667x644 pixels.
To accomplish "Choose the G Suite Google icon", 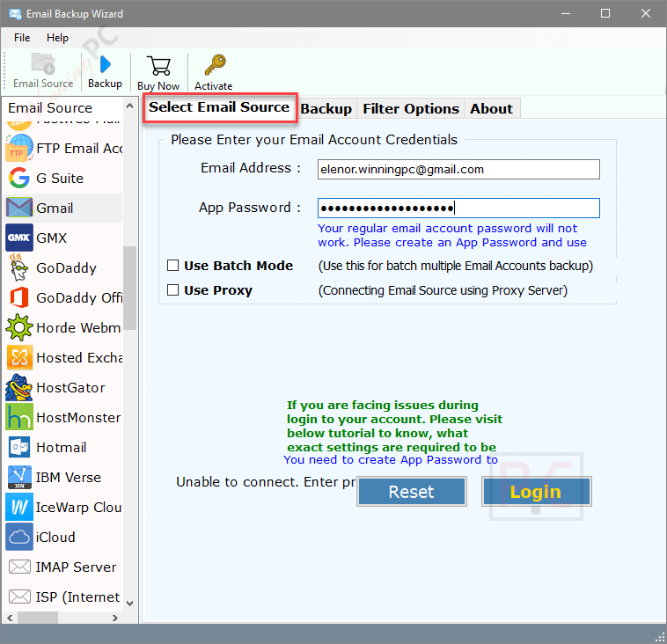I will tap(19, 178).
